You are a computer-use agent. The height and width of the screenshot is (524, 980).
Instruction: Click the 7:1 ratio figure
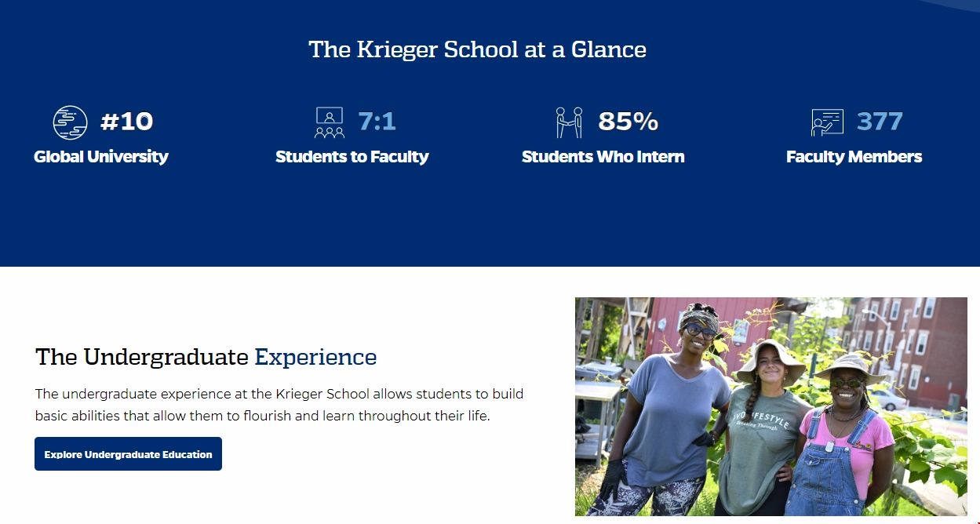coord(377,122)
